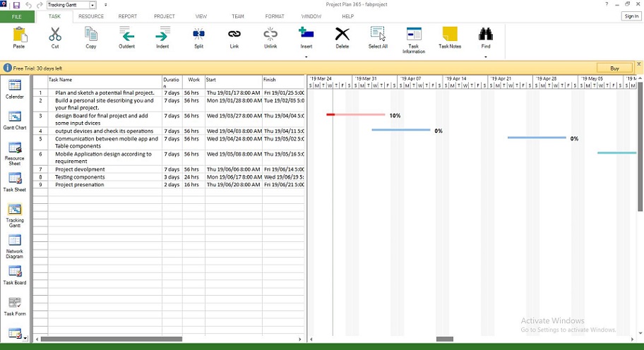Open Gantt Chart view in sidebar
Image resolution: width=644 pixels, height=350 pixels.
click(15, 120)
